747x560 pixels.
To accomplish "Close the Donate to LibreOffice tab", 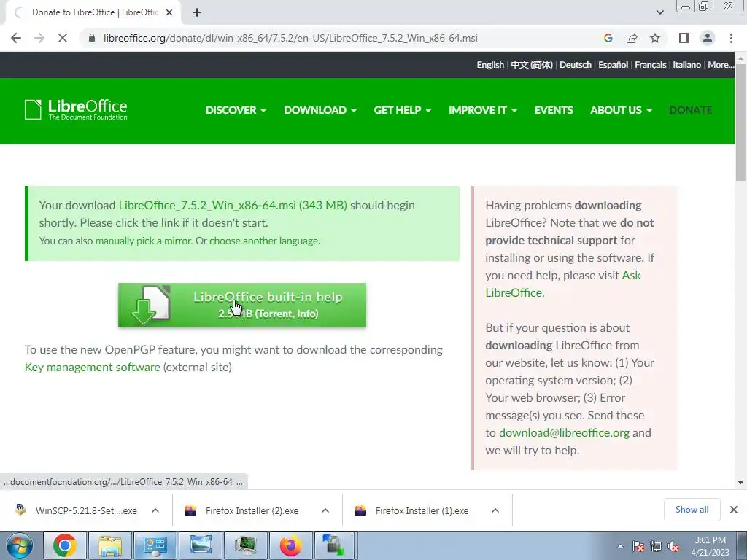I will (x=169, y=12).
